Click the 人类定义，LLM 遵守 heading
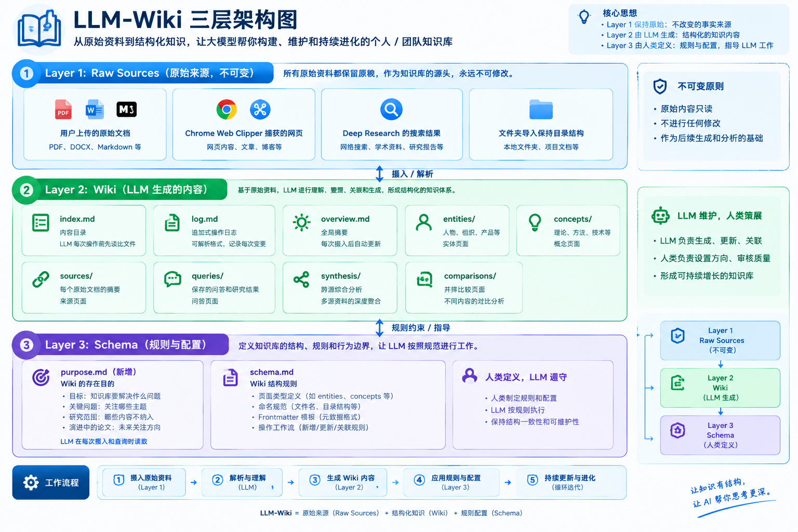Image resolution: width=798 pixels, height=532 pixels. pyautogui.click(x=526, y=377)
